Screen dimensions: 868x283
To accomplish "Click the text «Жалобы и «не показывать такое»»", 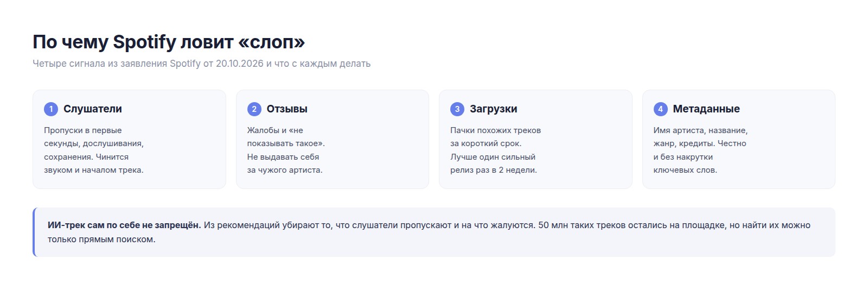I will 285,137.
